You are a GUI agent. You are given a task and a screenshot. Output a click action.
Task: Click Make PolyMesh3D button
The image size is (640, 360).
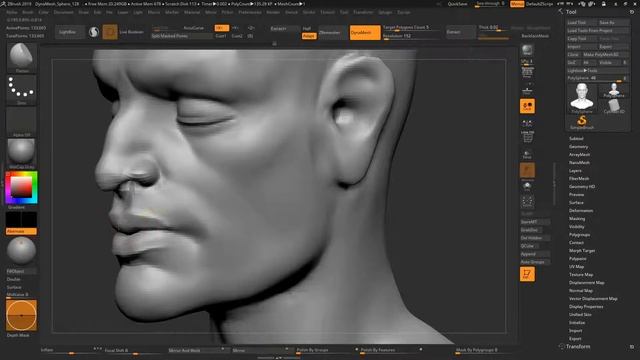[x=606, y=55]
